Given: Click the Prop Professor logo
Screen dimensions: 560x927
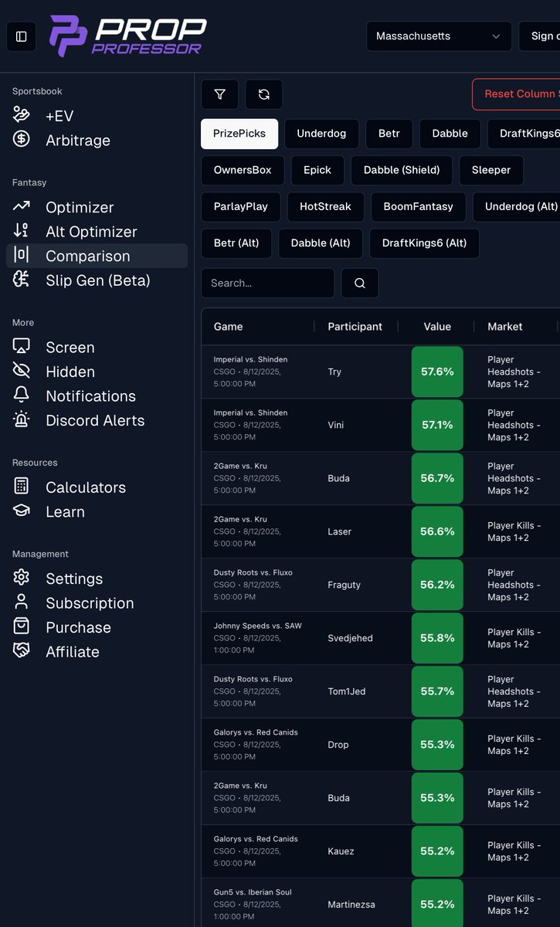Looking at the screenshot, I should 128,36.
